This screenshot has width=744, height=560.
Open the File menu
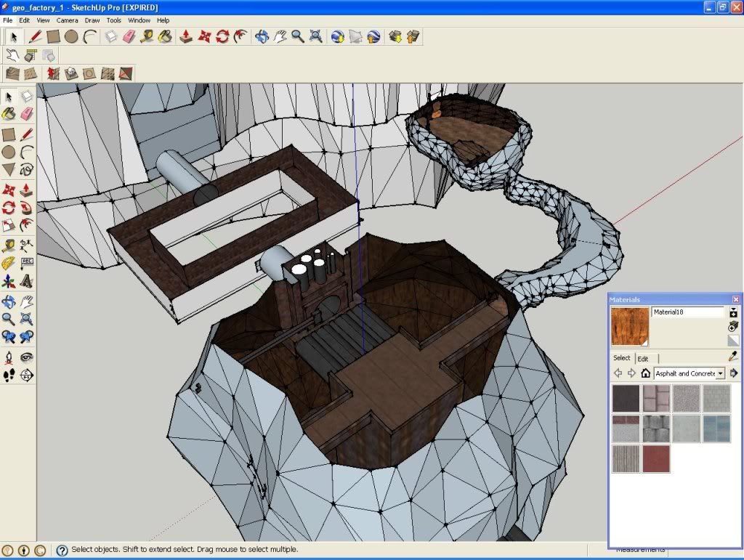7,20
